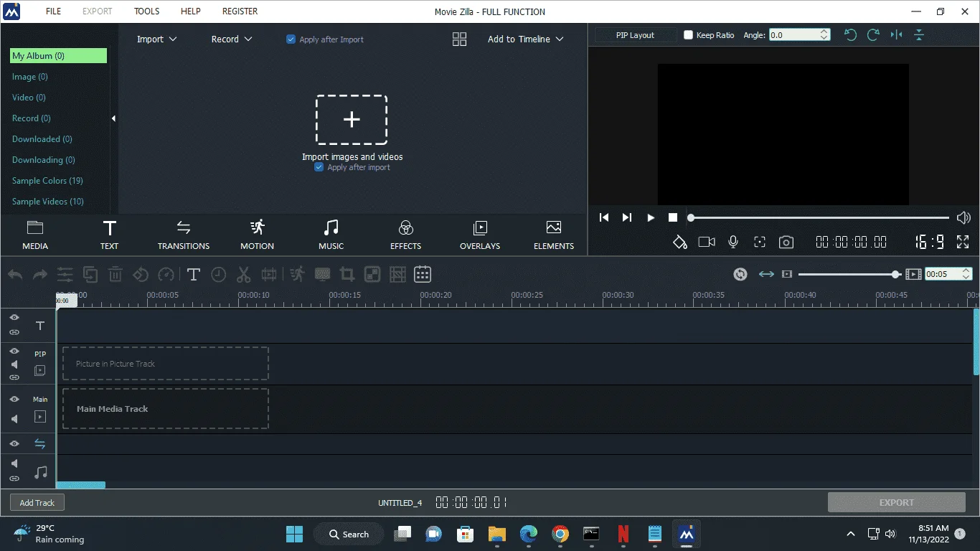Click the snapshot camera icon under preview
Image resolution: width=980 pixels, height=551 pixels.
click(786, 242)
